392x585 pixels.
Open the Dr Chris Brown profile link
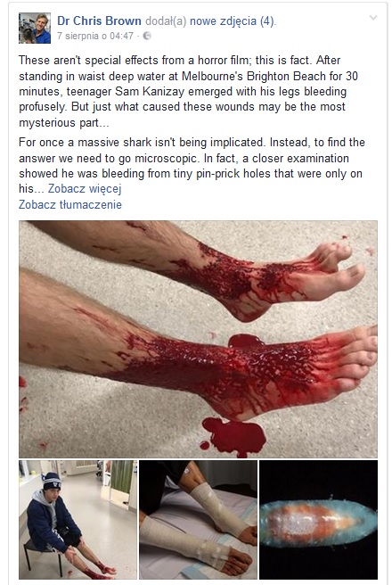point(99,21)
